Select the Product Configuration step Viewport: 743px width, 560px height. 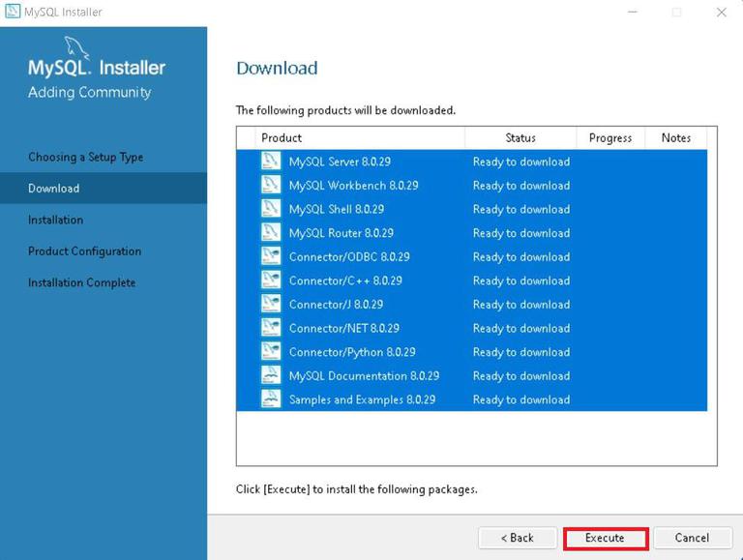[x=85, y=251]
